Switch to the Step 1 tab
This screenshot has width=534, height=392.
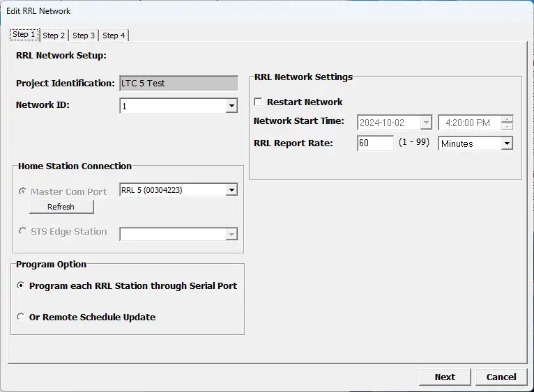click(x=24, y=35)
